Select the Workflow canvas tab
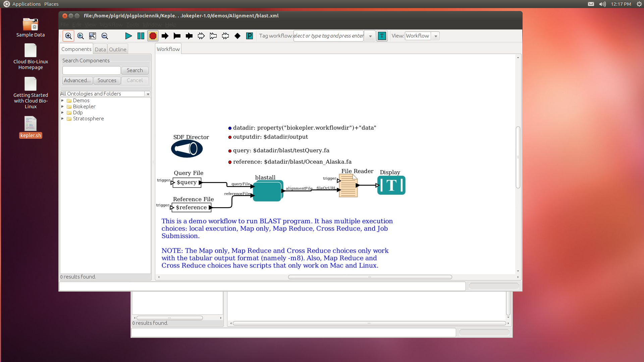Viewport: 644px width, 362px height. click(168, 49)
